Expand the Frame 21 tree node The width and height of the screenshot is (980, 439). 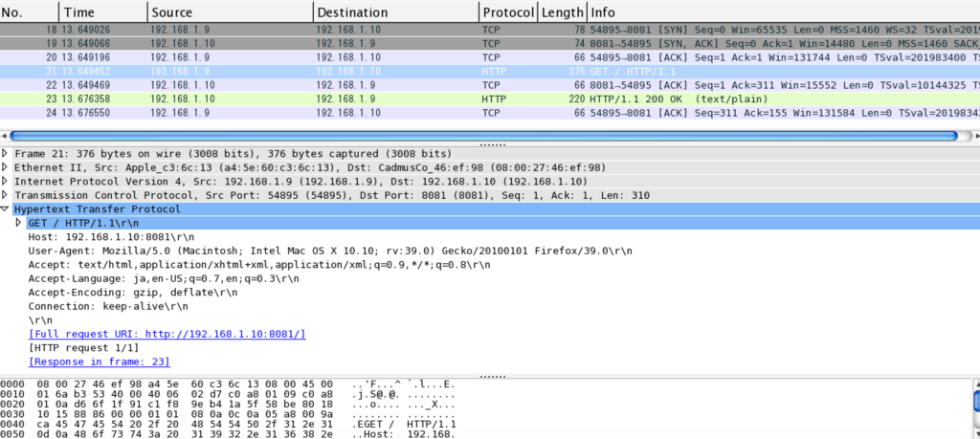6,154
